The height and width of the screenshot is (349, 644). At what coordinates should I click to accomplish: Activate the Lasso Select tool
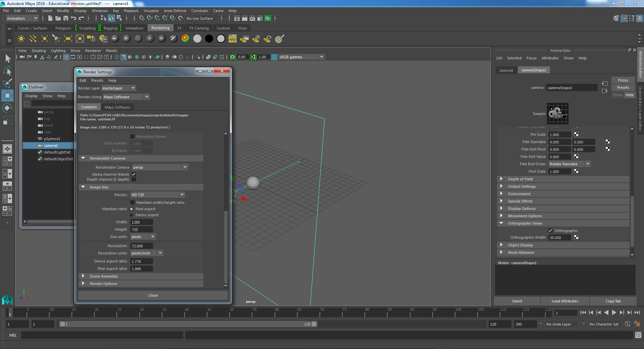click(x=7, y=71)
